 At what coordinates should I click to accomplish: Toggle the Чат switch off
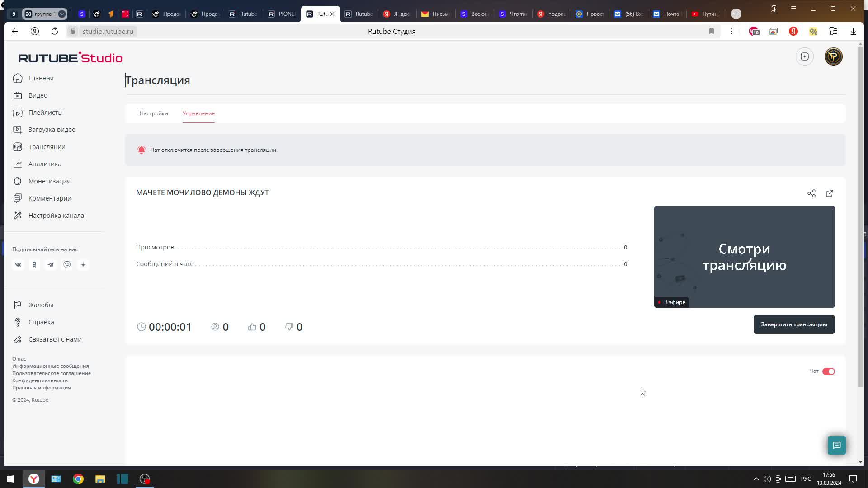click(828, 371)
